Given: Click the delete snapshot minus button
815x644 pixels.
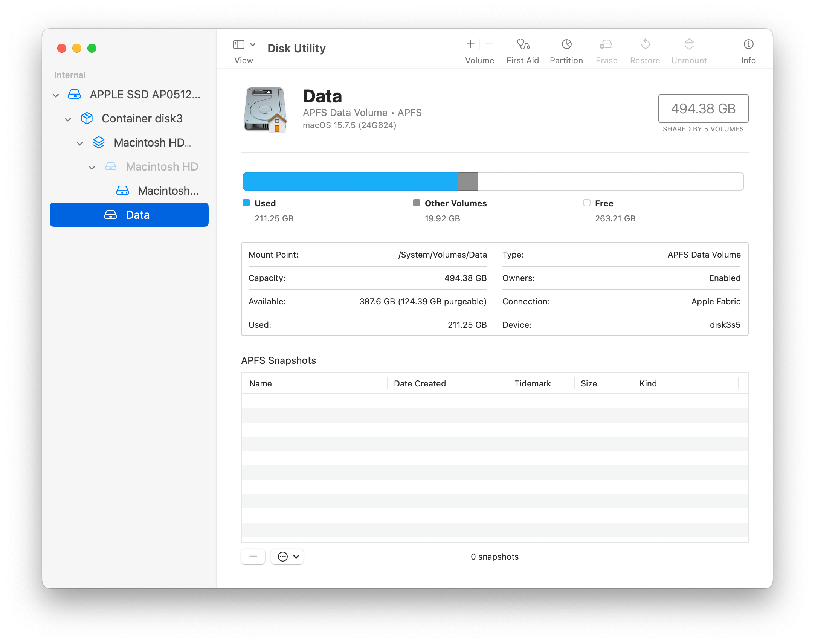Looking at the screenshot, I should pos(253,557).
